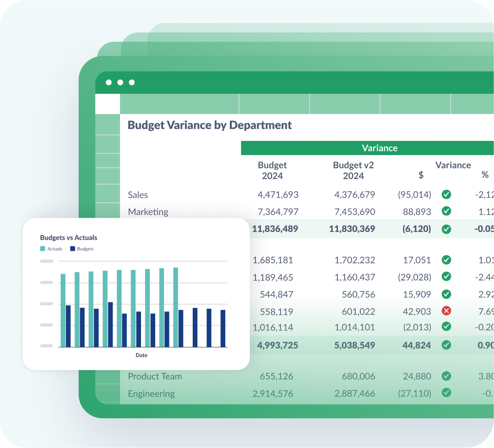Image resolution: width=494 pixels, height=448 pixels.
Task: Click the teal Actuals legend swatch
Action: [x=43, y=249]
